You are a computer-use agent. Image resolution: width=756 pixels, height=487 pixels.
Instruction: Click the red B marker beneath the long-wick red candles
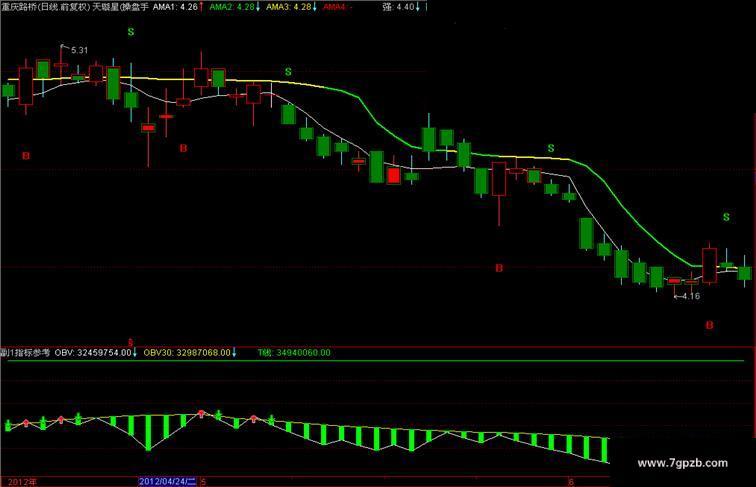tap(183, 148)
